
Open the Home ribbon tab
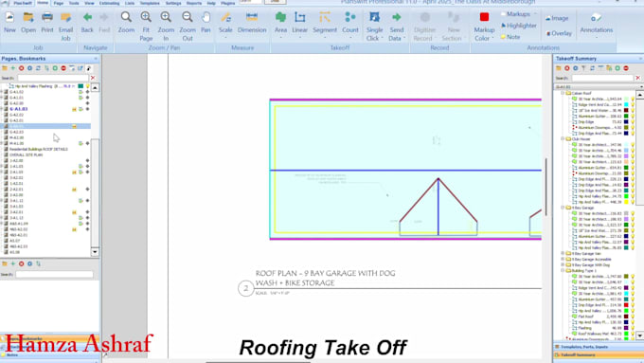pyautogui.click(x=43, y=3)
